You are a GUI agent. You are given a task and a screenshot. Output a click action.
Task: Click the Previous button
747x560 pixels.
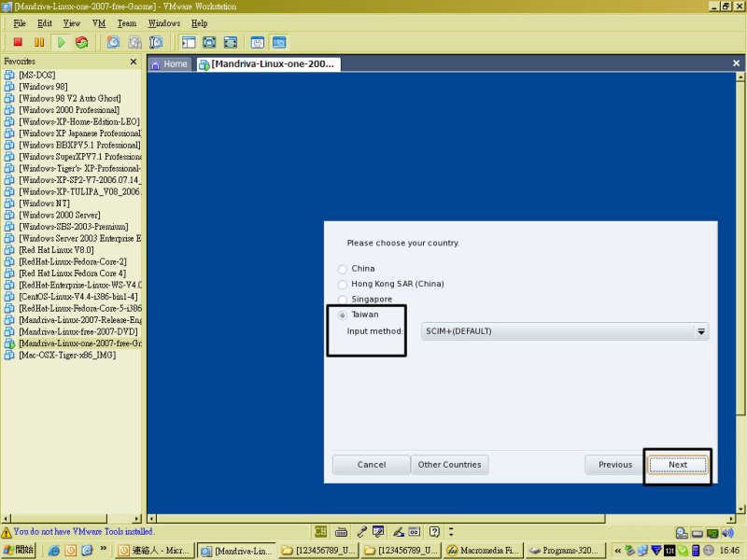coord(615,465)
